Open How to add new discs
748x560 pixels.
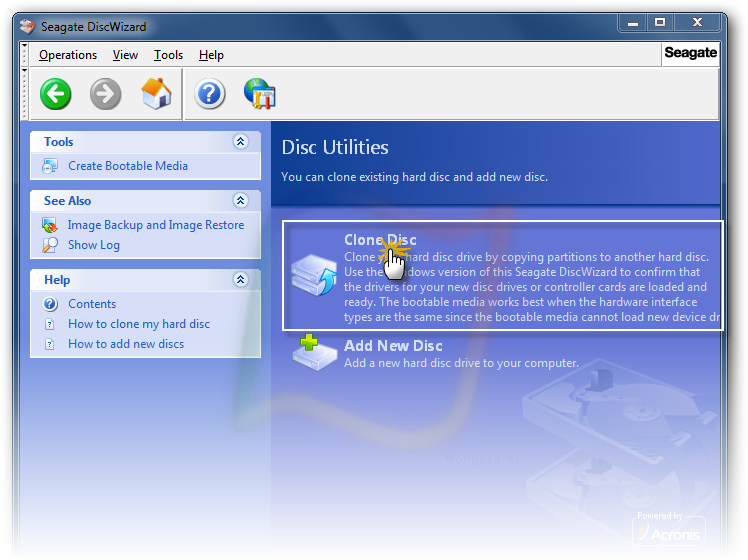pos(126,344)
